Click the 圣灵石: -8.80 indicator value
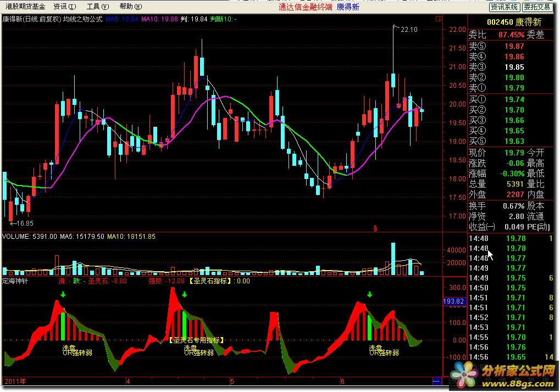The height and width of the screenshot is (392, 560). (x=108, y=281)
